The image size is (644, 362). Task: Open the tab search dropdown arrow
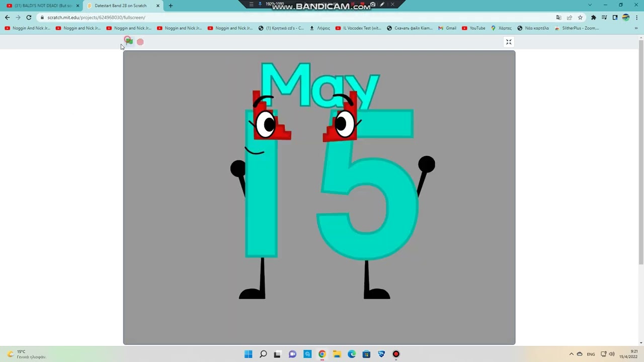pyautogui.click(x=590, y=5)
